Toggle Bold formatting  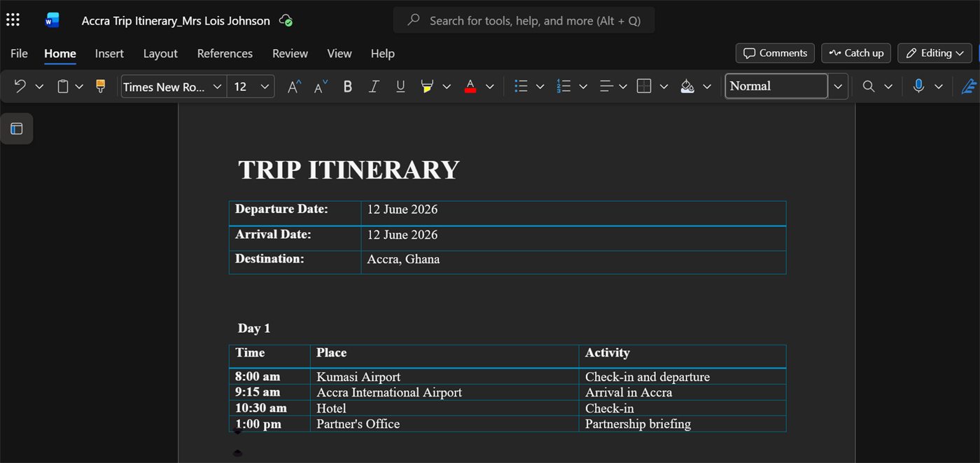[x=347, y=86]
